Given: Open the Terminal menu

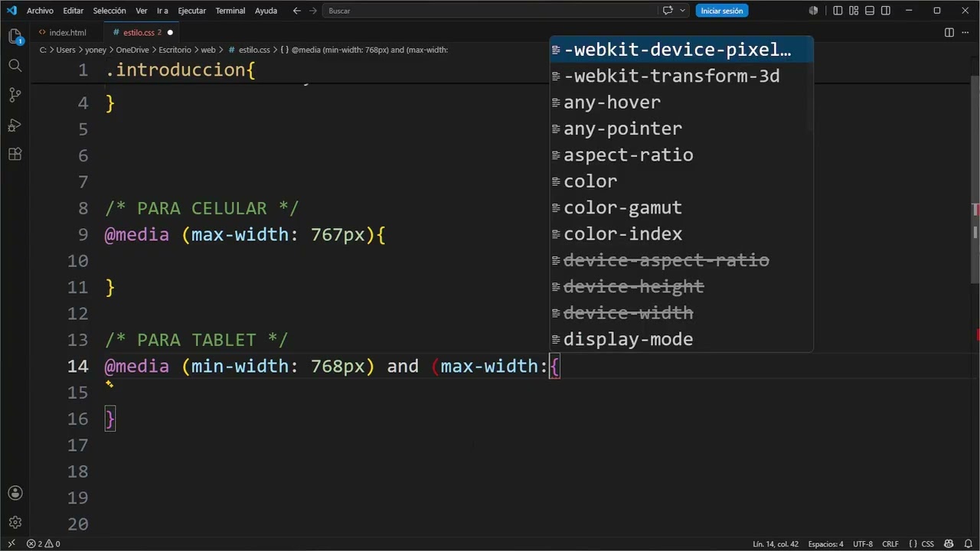Looking at the screenshot, I should tap(230, 11).
